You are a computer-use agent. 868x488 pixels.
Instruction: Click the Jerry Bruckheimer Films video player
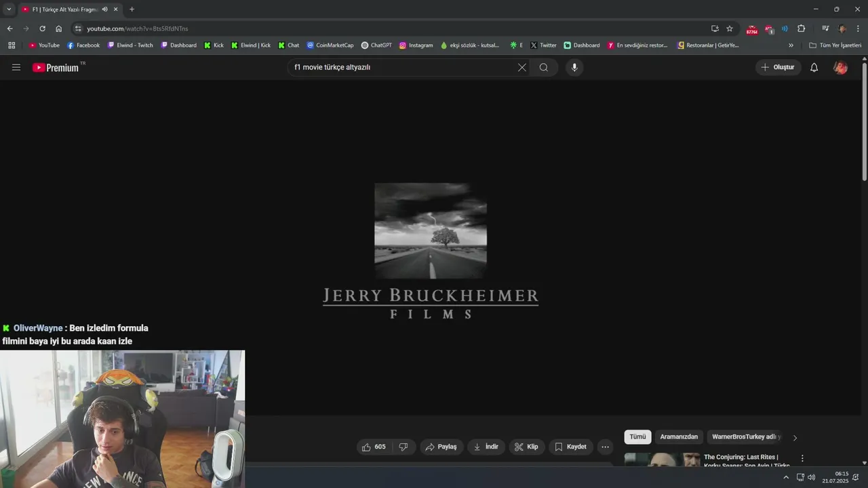pyautogui.click(x=430, y=247)
